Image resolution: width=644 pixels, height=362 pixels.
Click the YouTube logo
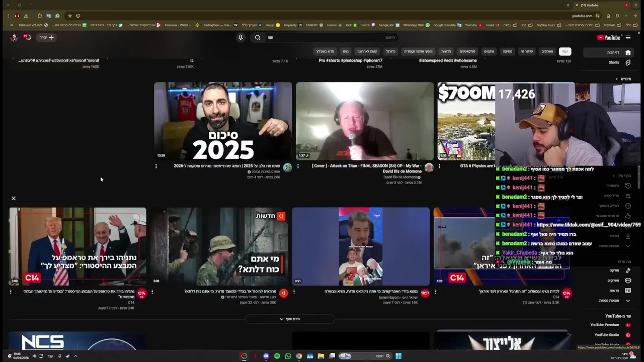point(608,37)
